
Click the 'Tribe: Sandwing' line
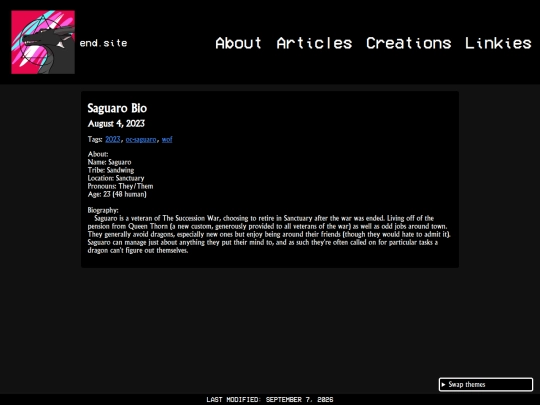(x=111, y=170)
